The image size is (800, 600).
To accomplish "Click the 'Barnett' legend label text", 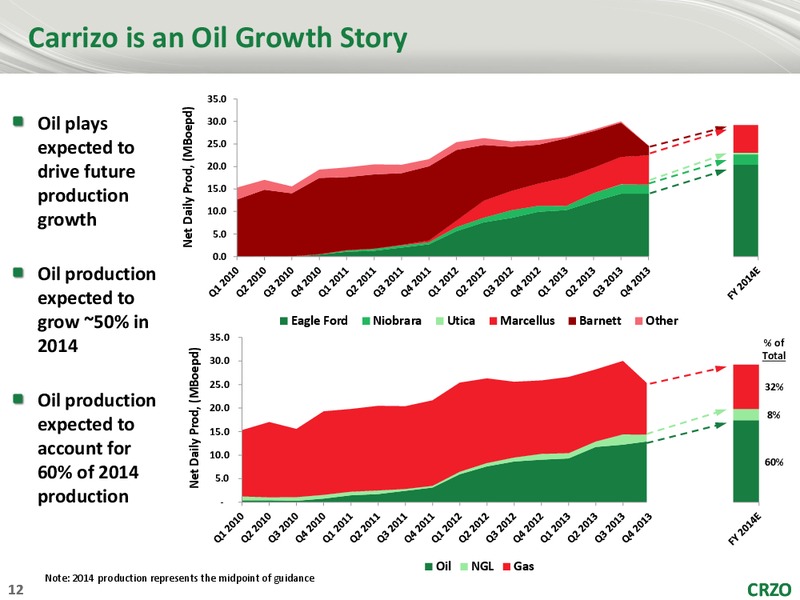I will pyautogui.click(x=600, y=321).
